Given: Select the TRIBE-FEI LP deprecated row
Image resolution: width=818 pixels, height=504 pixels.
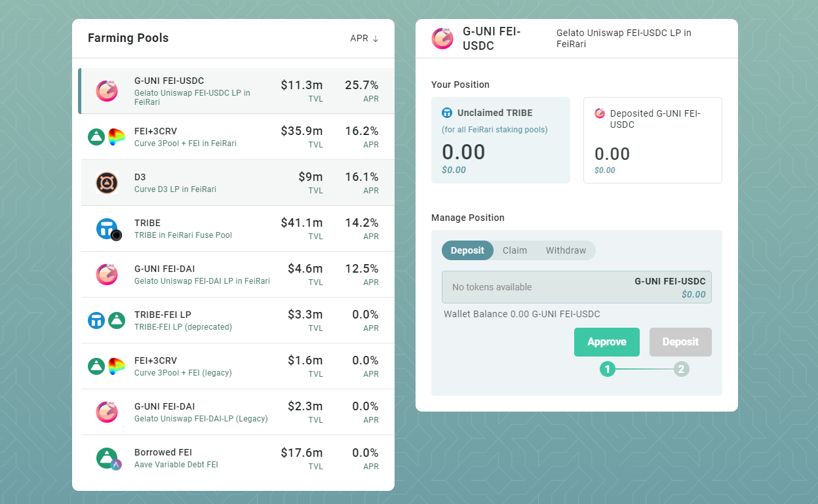Looking at the screenshot, I should 237,320.
